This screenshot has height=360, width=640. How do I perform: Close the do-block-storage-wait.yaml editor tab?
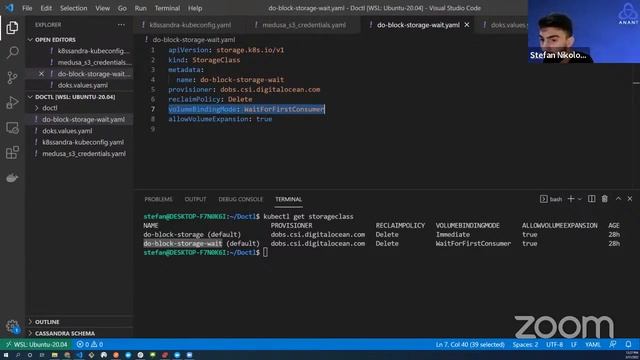[467, 25]
